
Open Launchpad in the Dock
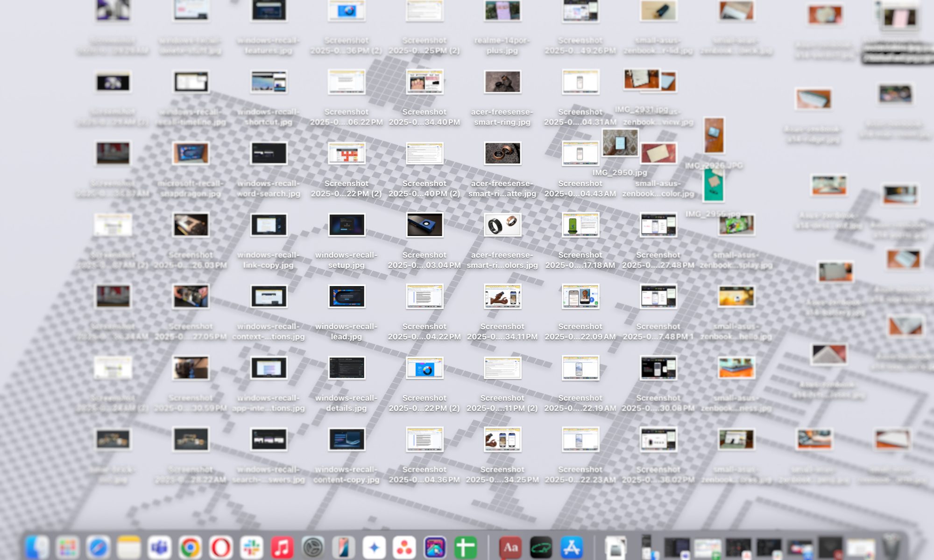(x=67, y=547)
